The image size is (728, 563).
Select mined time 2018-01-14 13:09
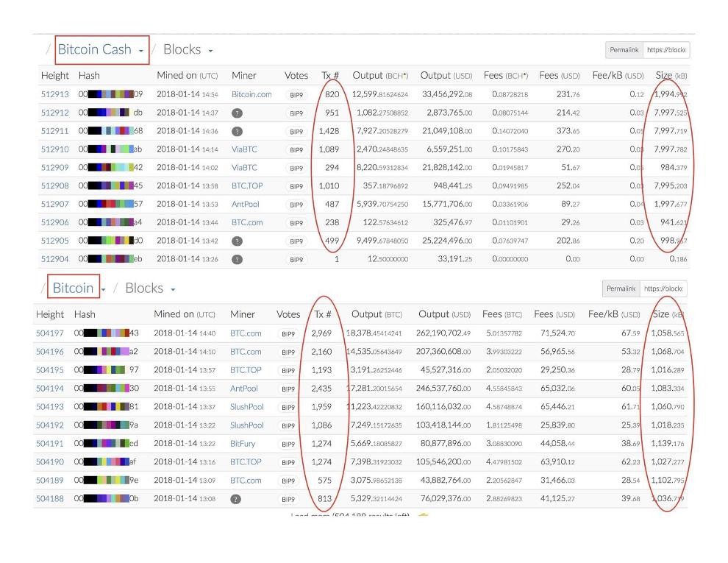click(x=185, y=481)
